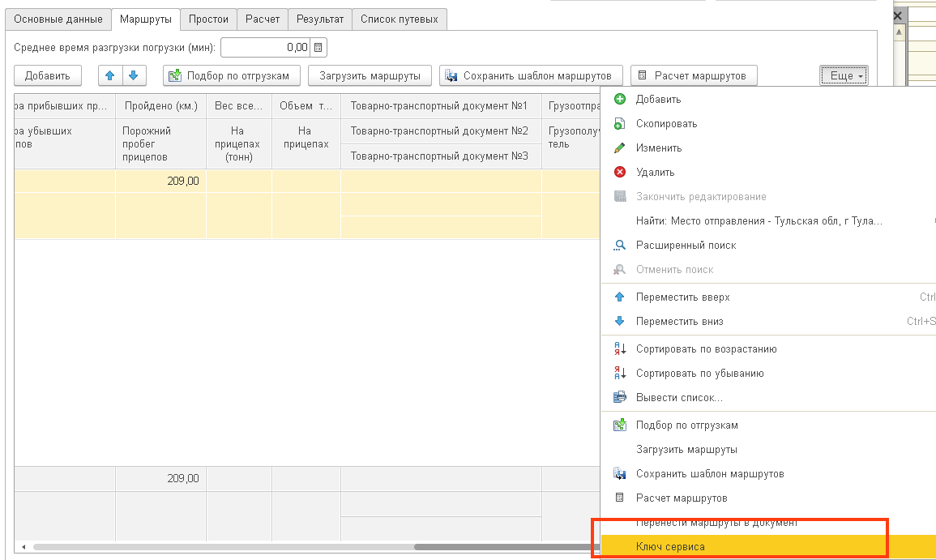936x560 pixels.
Task: Click 'Вывести список...' menu item
Action: click(679, 398)
